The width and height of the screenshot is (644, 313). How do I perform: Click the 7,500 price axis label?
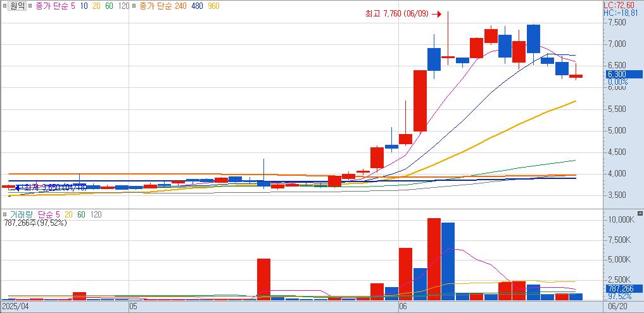617,23
